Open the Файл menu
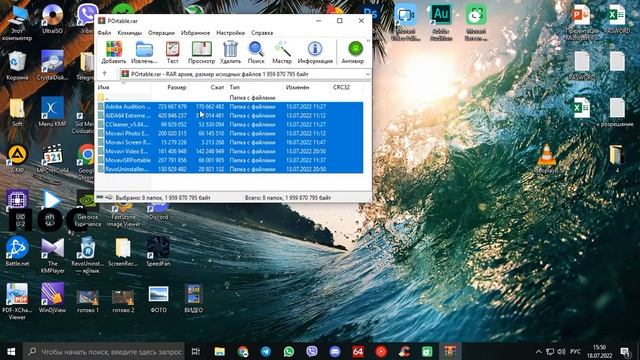This screenshot has width=640, height=360. coord(104,33)
